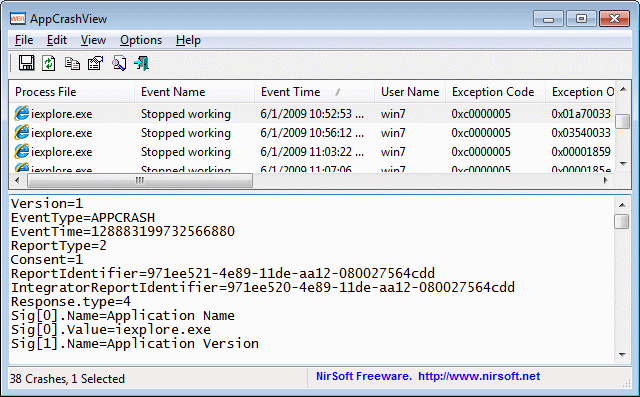Open the View menu
The width and height of the screenshot is (640, 397).
pyautogui.click(x=93, y=40)
